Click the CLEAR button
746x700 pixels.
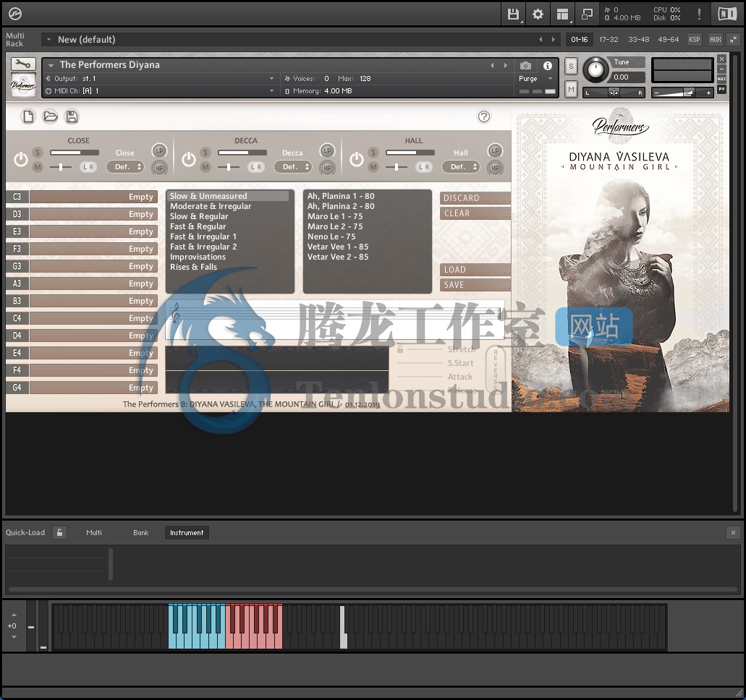point(475,213)
